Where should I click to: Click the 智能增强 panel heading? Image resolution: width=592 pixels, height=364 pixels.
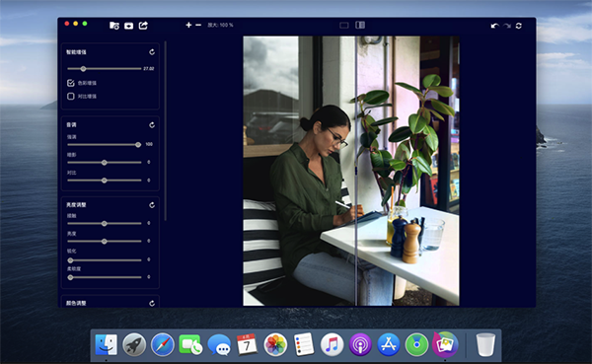tap(76, 52)
